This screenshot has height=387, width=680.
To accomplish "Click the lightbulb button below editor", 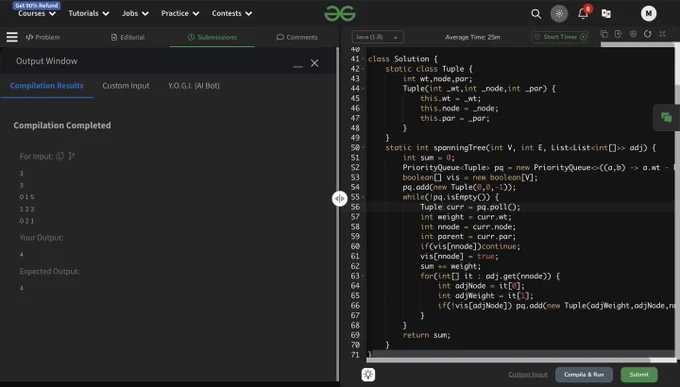I will tap(368, 374).
